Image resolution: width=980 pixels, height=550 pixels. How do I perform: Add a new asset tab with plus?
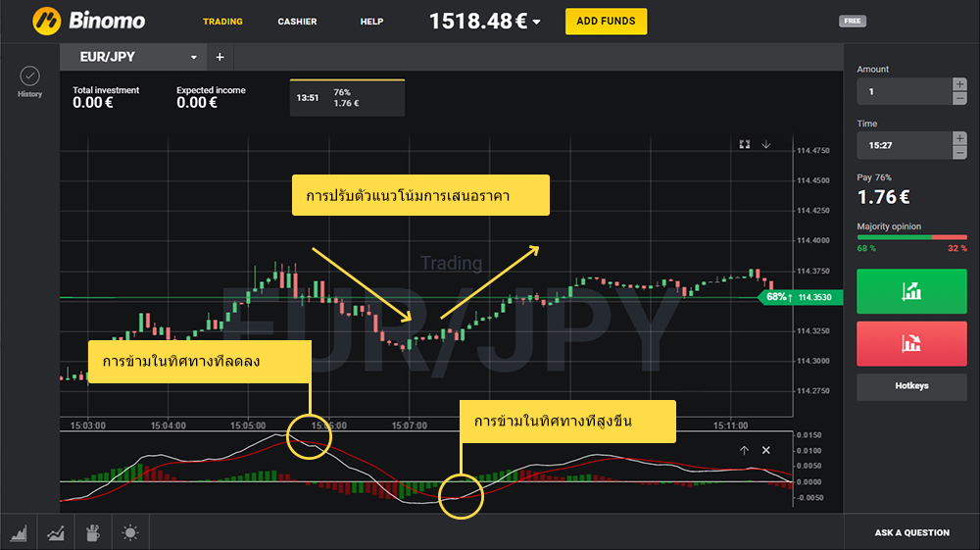point(220,57)
